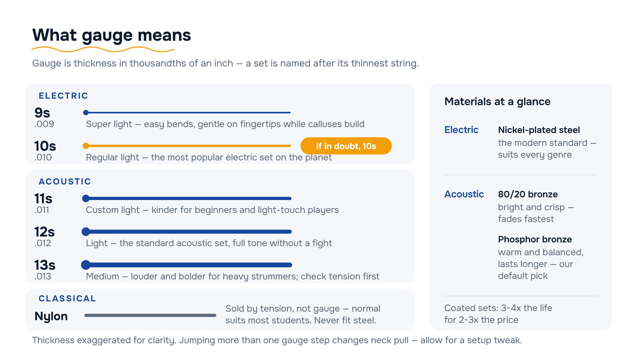Click the 12s string line's dot

(x=86, y=232)
